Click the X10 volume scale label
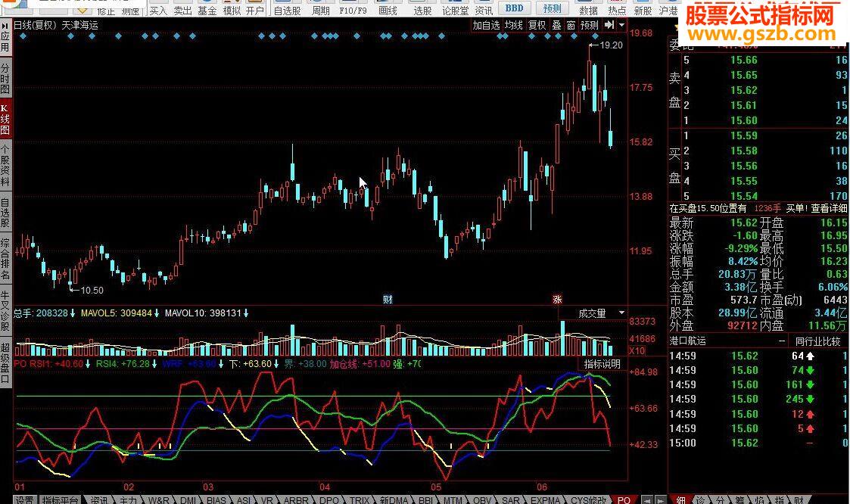The image size is (850, 504). click(637, 351)
